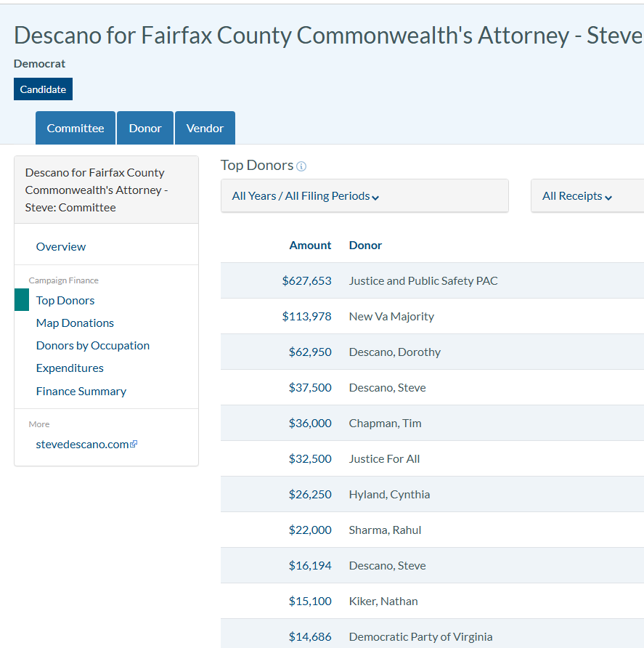Image resolution: width=644 pixels, height=648 pixels.
Task: Open Justice and Public Safety PAC donor record
Action: [423, 280]
